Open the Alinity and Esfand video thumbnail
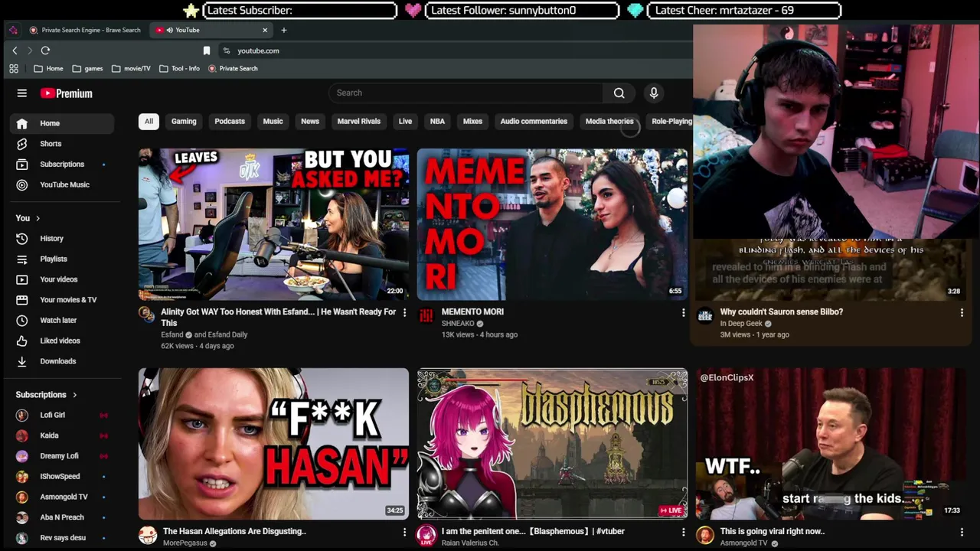Screen dimensions: 980x551 coord(273,225)
